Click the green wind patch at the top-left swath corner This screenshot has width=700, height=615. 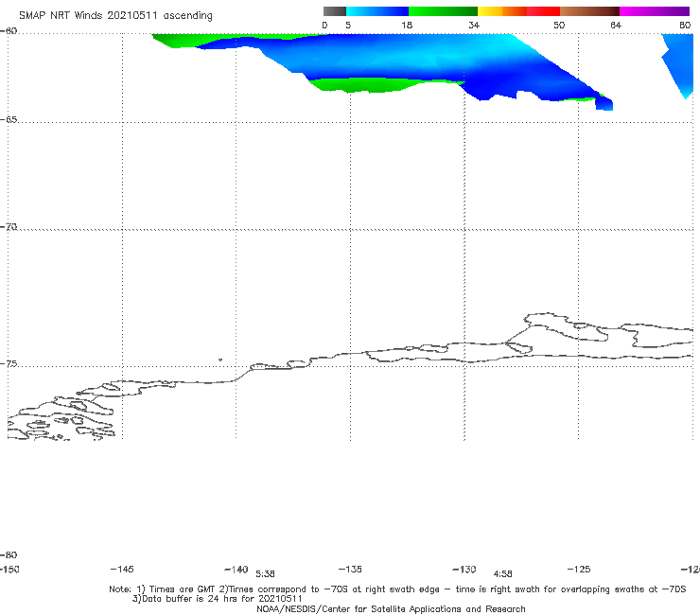coord(179,40)
